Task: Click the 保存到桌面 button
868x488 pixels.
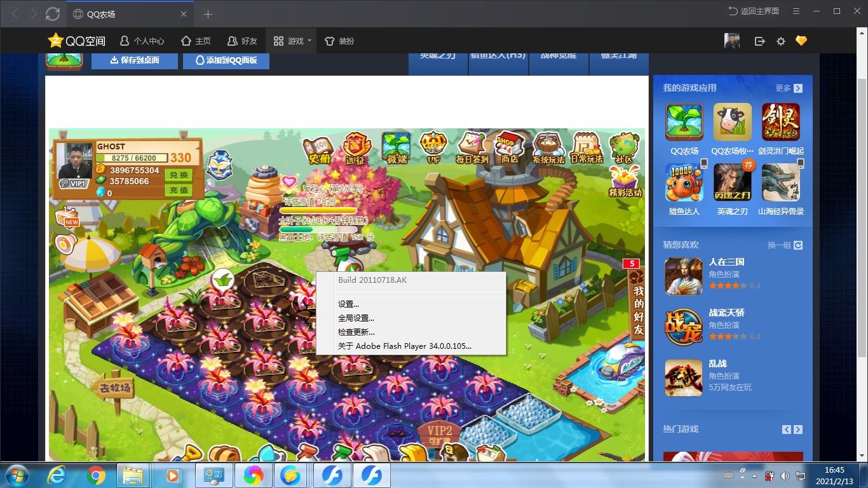Action: 134,60
